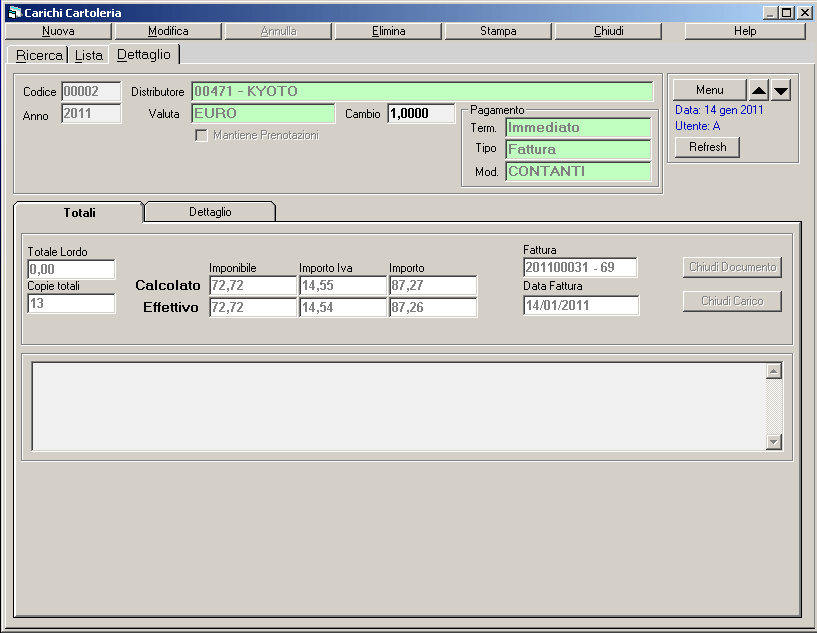Switch to the Lista tab
The height and width of the screenshot is (633, 817).
click(89, 55)
